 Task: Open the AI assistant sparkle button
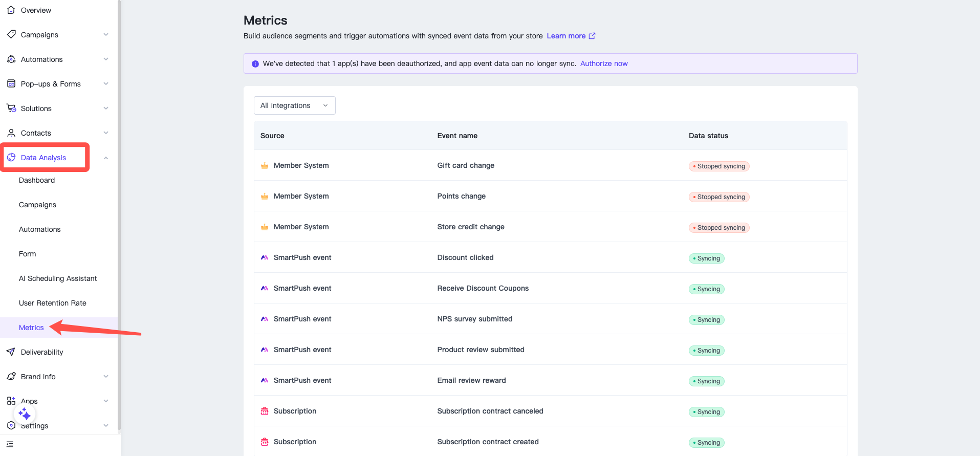pos(25,414)
